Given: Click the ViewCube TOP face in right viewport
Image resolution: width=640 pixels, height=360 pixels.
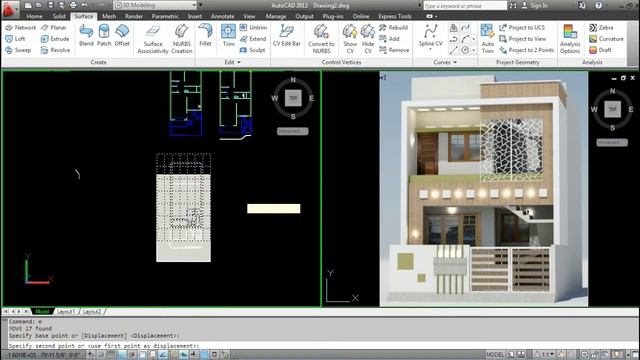Looking at the screenshot, I should (612, 109).
